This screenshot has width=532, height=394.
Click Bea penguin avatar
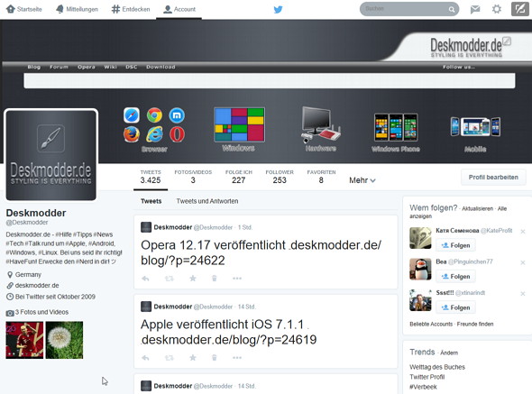[x=420, y=269]
